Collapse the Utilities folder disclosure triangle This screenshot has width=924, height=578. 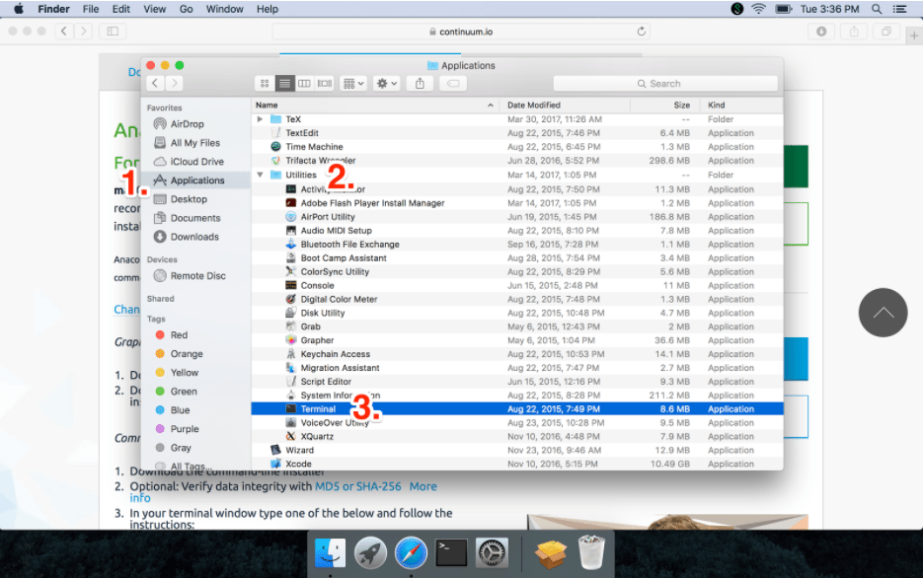[x=260, y=175]
